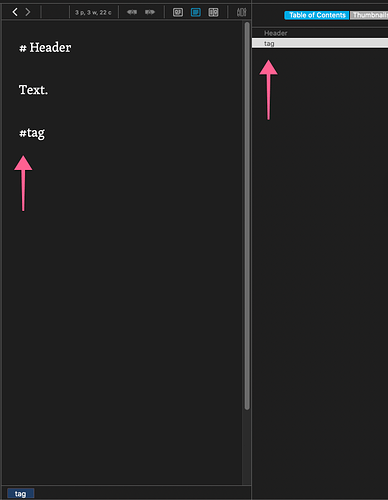Select the tag entry in table of contents

click(320, 43)
